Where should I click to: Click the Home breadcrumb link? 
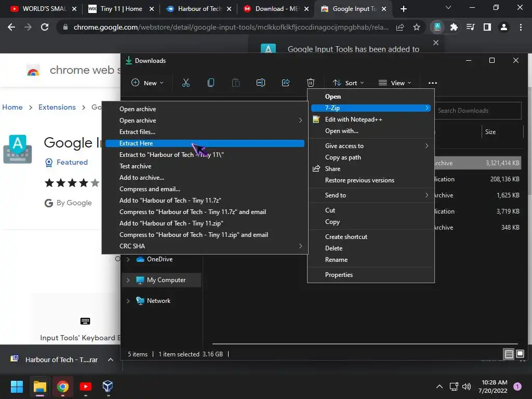pyautogui.click(x=12, y=107)
